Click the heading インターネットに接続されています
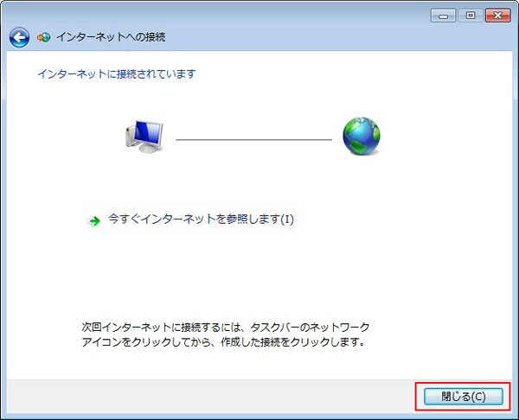The width and height of the screenshot is (519, 420). (x=117, y=73)
